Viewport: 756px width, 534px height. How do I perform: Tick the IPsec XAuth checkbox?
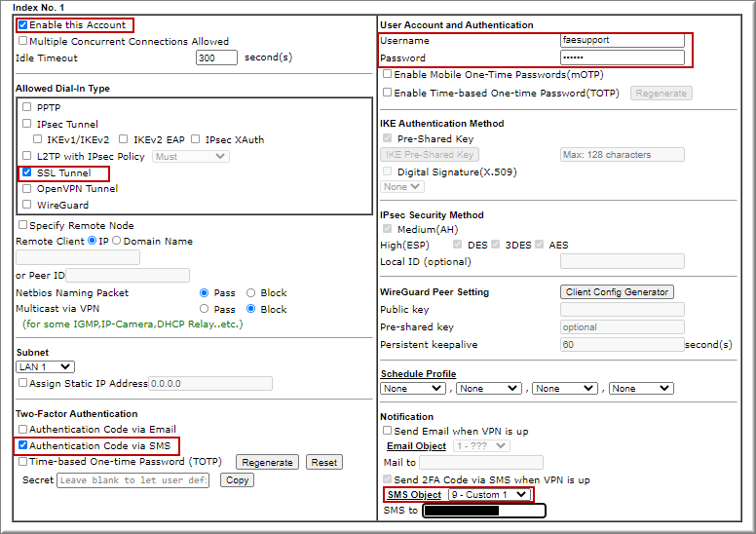pos(195,139)
